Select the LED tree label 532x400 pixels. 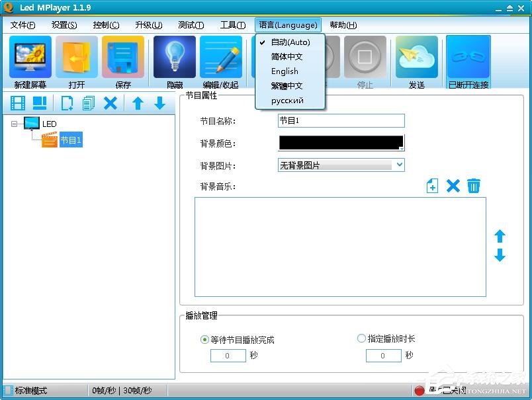[49, 124]
